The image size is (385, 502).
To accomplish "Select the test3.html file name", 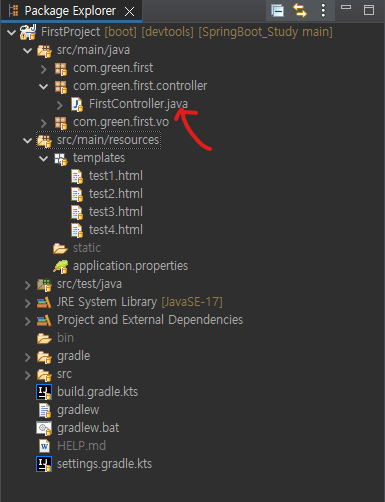I will click(x=116, y=212).
